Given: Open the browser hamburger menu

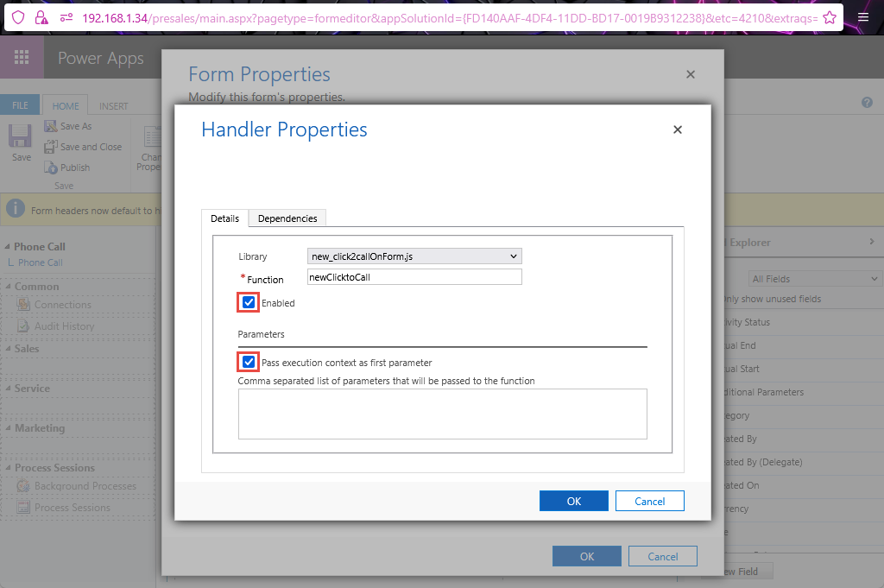Looking at the screenshot, I should [863, 17].
